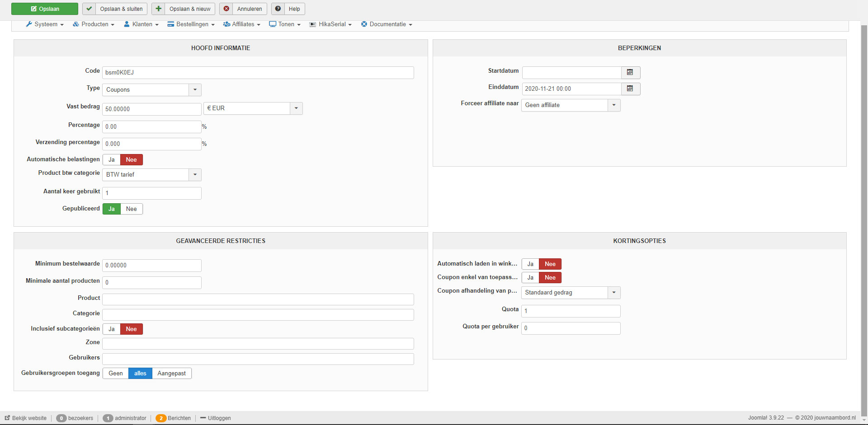Open the EUR currency dropdown
The image size is (868, 425).
point(253,108)
